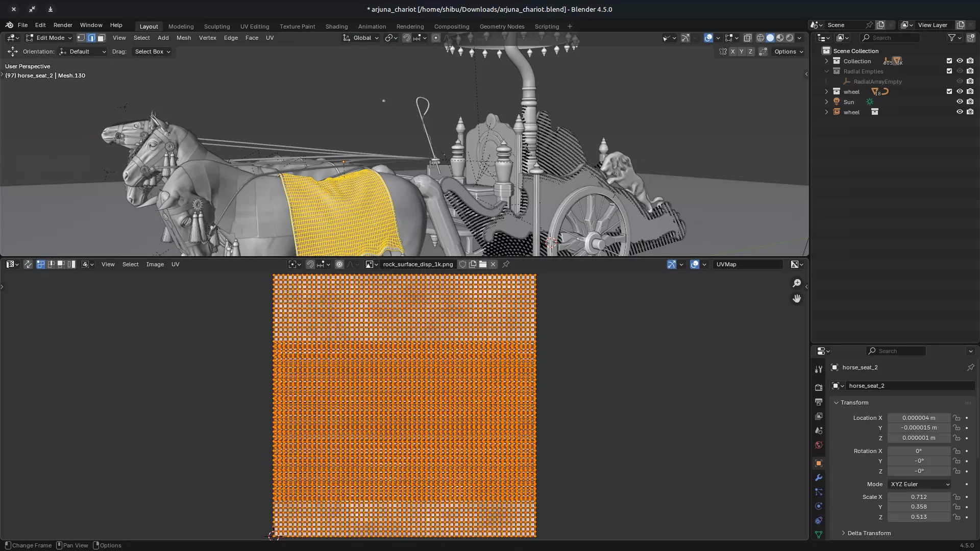Open the Mesh menu in viewport header
This screenshot has width=980, height=551.
[183, 38]
